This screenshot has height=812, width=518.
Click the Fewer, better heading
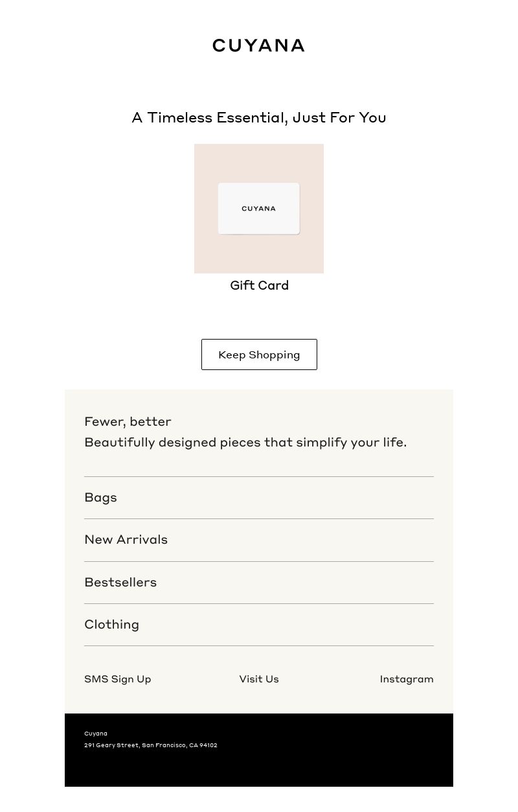(128, 422)
